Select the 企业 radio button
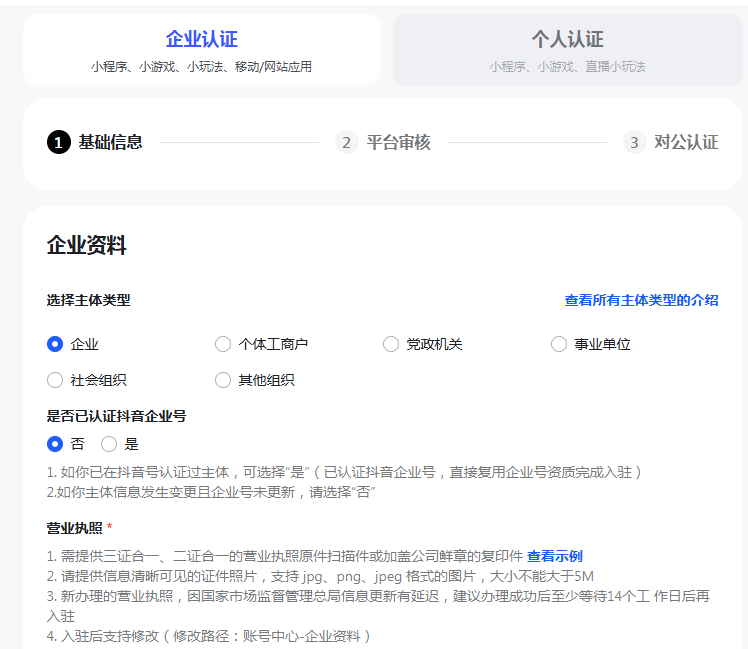 click(x=55, y=344)
